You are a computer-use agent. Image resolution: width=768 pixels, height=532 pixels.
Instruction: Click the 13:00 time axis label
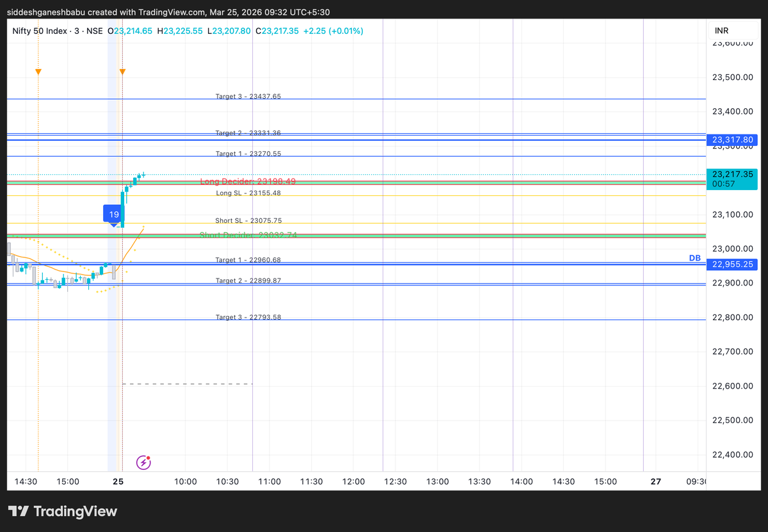coord(438,481)
